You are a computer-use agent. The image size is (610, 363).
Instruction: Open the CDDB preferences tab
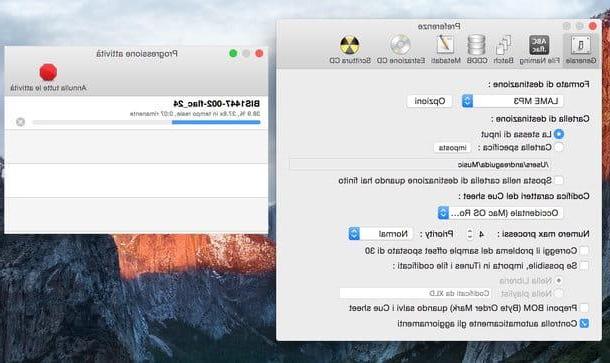[477, 50]
